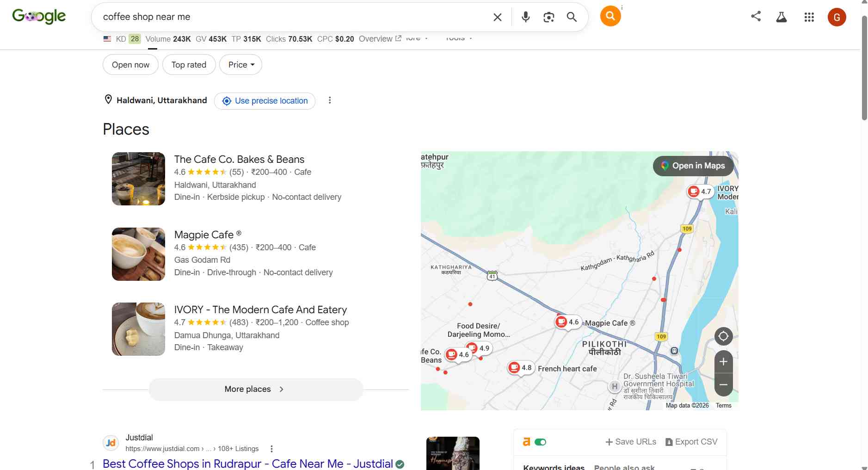Click the 'Haldwani, Uttarakhand' location text
868x470 pixels.
tap(162, 100)
